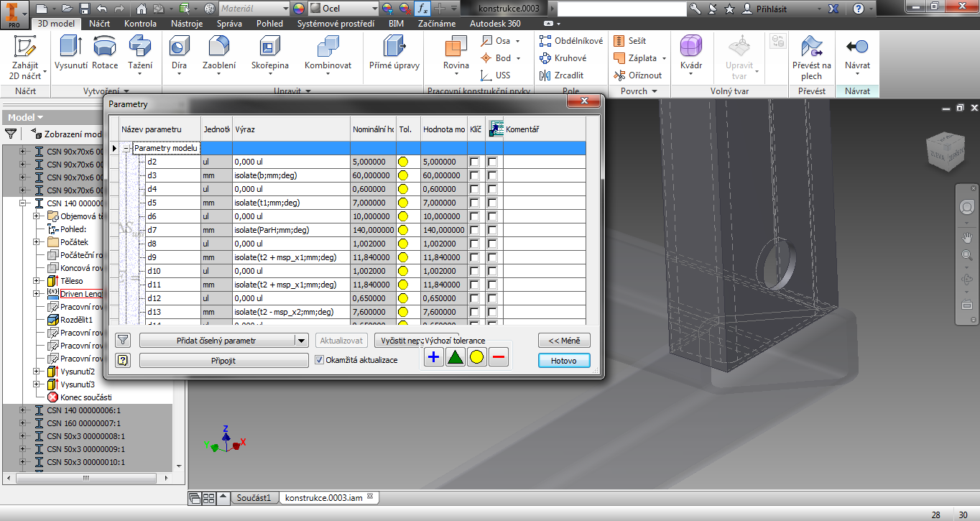The height and width of the screenshot is (521, 980).
Task: Click the Sešít stitch surface tool
Action: coord(630,41)
